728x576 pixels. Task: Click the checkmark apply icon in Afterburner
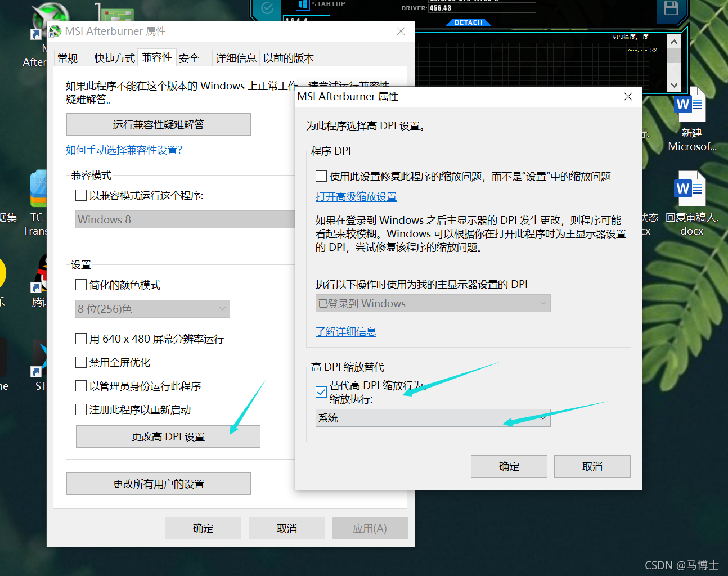pyautogui.click(x=268, y=8)
